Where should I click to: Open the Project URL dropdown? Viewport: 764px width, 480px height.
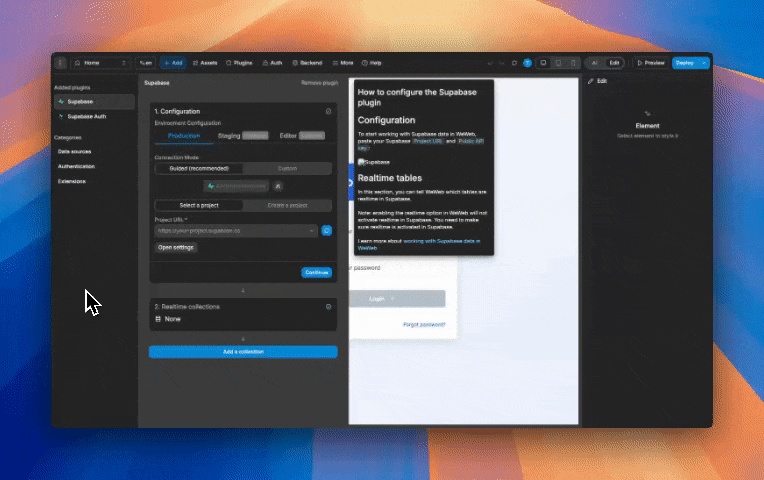coord(236,231)
